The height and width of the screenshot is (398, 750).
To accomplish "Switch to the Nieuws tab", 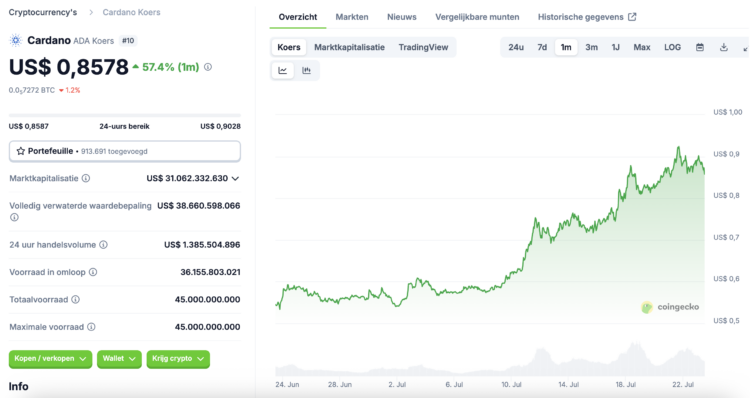I will coord(402,17).
